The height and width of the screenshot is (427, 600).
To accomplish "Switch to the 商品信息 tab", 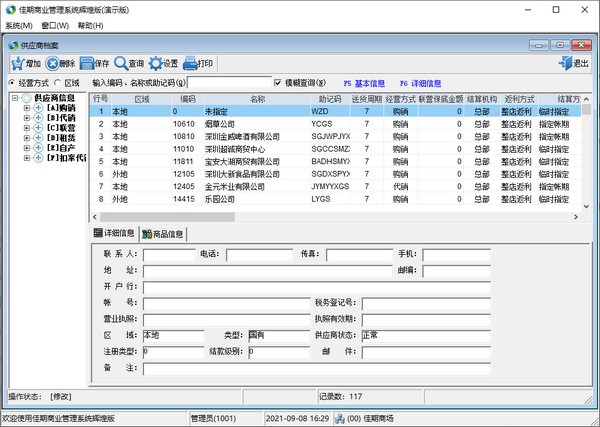I will click(163, 234).
